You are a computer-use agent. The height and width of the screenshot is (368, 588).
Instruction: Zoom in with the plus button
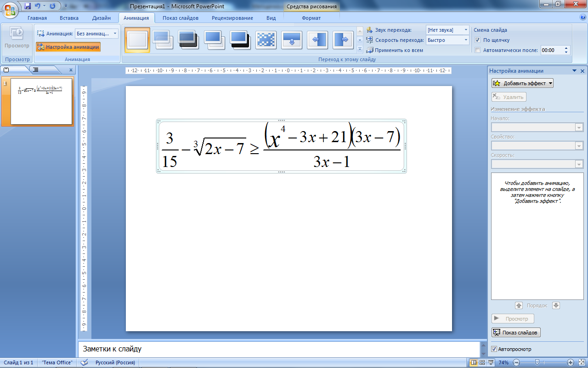(x=571, y=362)
